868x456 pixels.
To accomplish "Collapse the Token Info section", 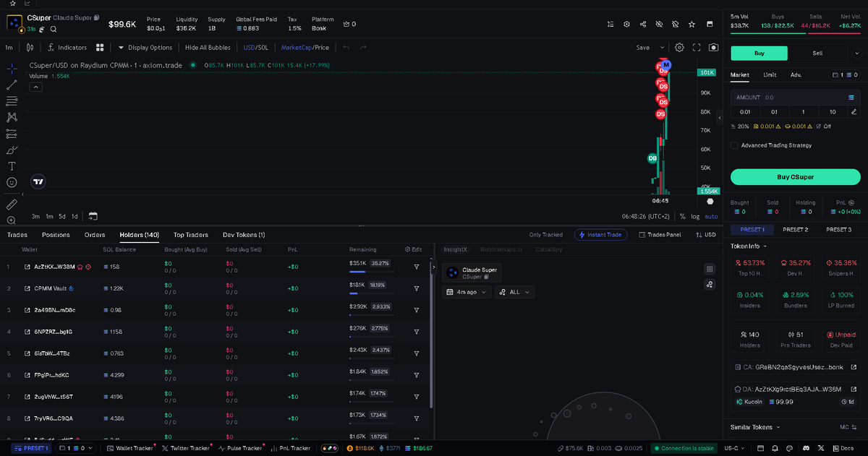I will pos(749,246).
